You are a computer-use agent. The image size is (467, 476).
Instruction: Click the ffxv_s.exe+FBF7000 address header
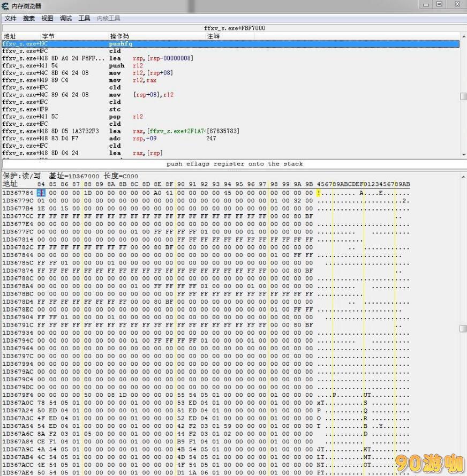tap(235, 28)
